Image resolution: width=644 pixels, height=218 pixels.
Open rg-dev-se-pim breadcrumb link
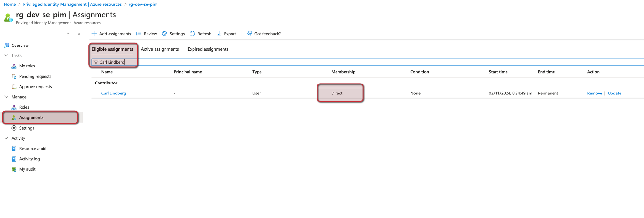pyautogui.click(x=143, y=4)
